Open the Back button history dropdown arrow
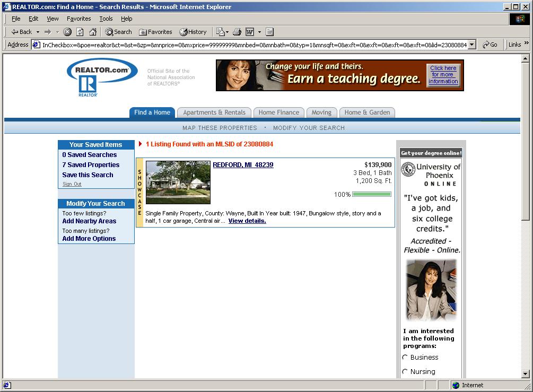This screenshot has height=392, width=533. (38, 32)
